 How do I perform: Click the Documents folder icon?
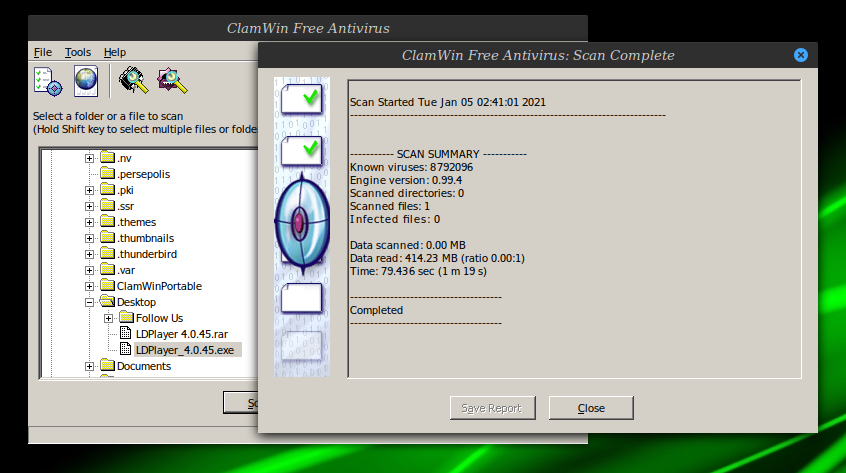108,365
